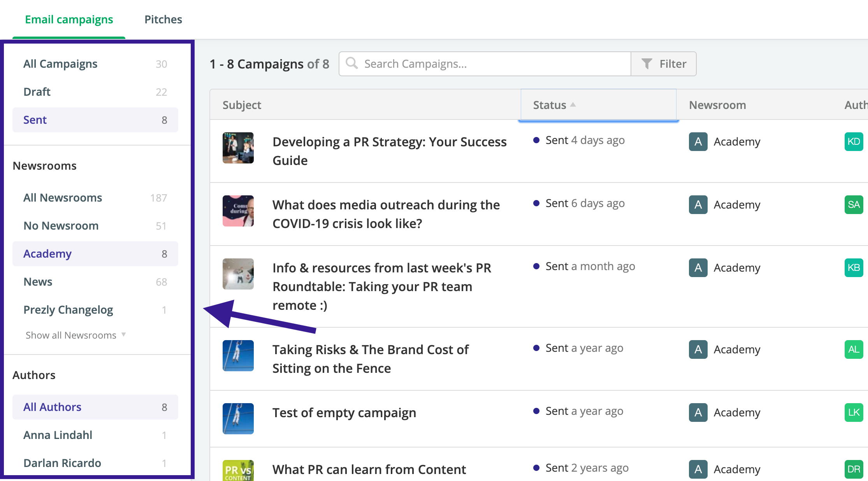
Task: Click thumbnail of PR Roundtable campaign
Action: click(x=238, y=274)
